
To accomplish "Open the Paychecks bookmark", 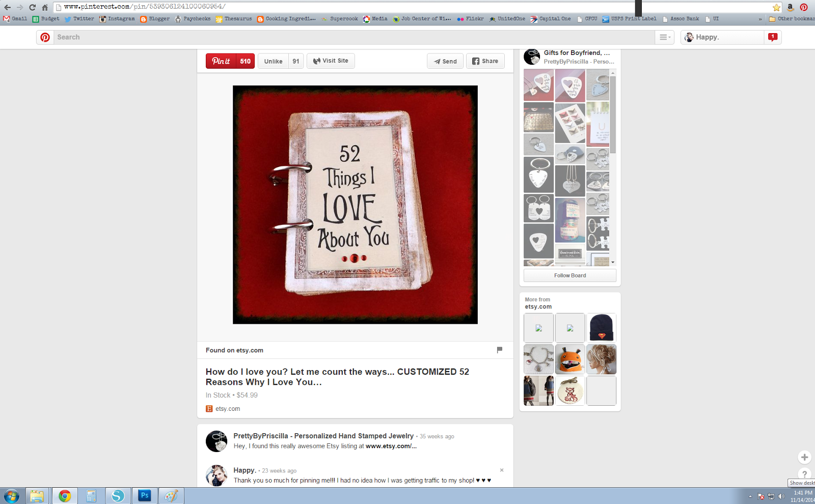I will coord(193,19).
